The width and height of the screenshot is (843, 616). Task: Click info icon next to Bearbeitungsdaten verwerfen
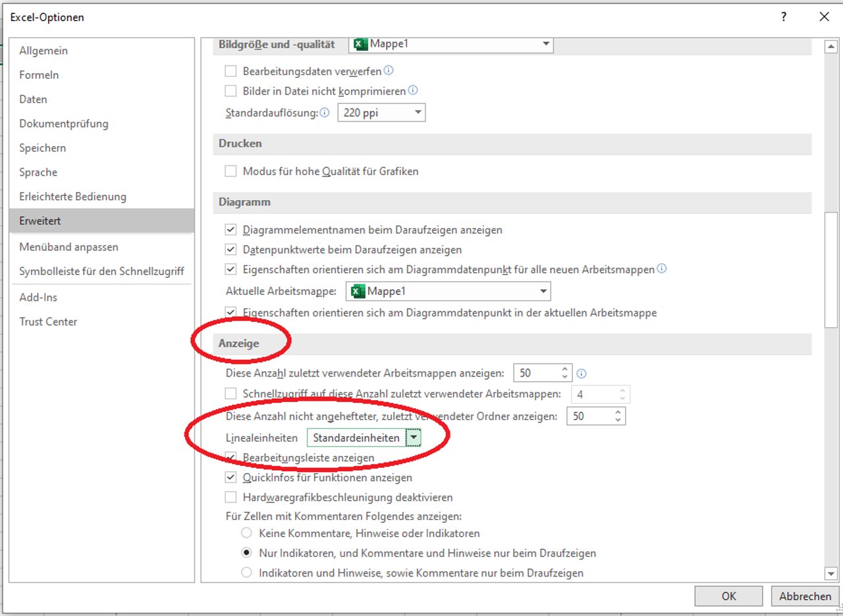(x=389, y=70)
